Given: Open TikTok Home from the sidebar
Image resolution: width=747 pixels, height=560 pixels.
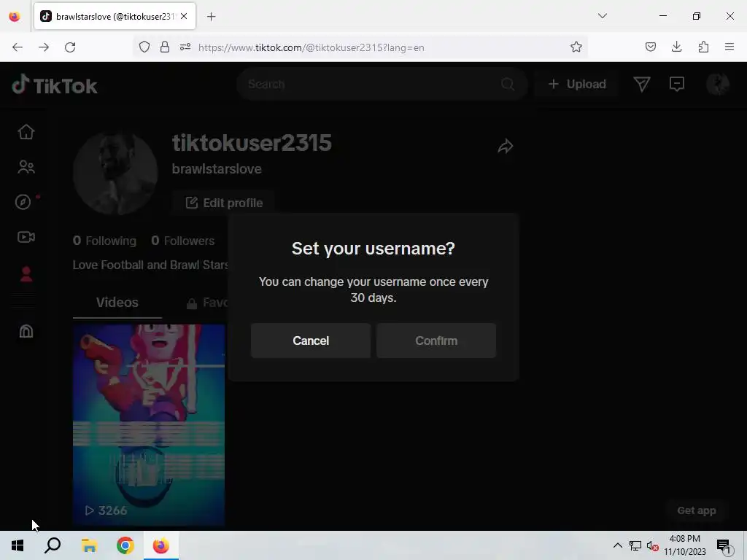Looking at the screenshot, I should pos(26,132).
